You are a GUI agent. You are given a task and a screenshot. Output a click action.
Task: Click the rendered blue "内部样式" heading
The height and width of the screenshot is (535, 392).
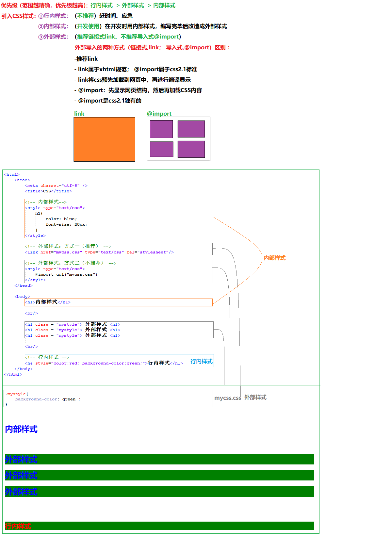21,429
